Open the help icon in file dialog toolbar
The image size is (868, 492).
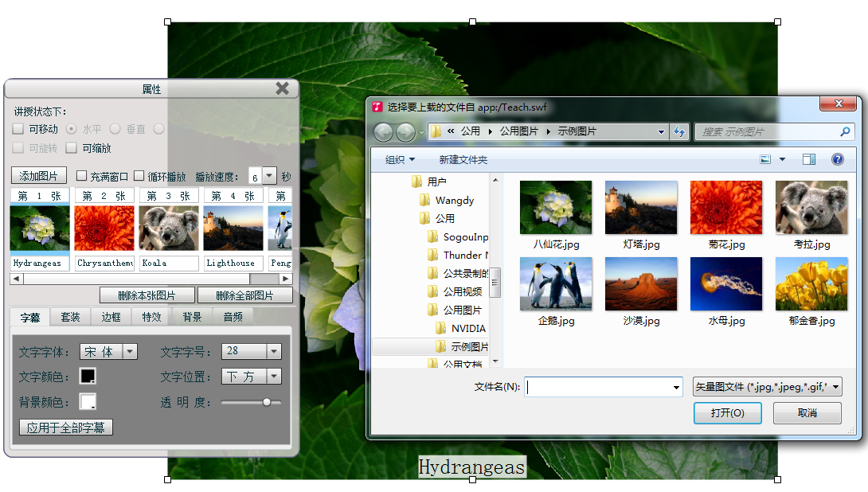[837, 159]
